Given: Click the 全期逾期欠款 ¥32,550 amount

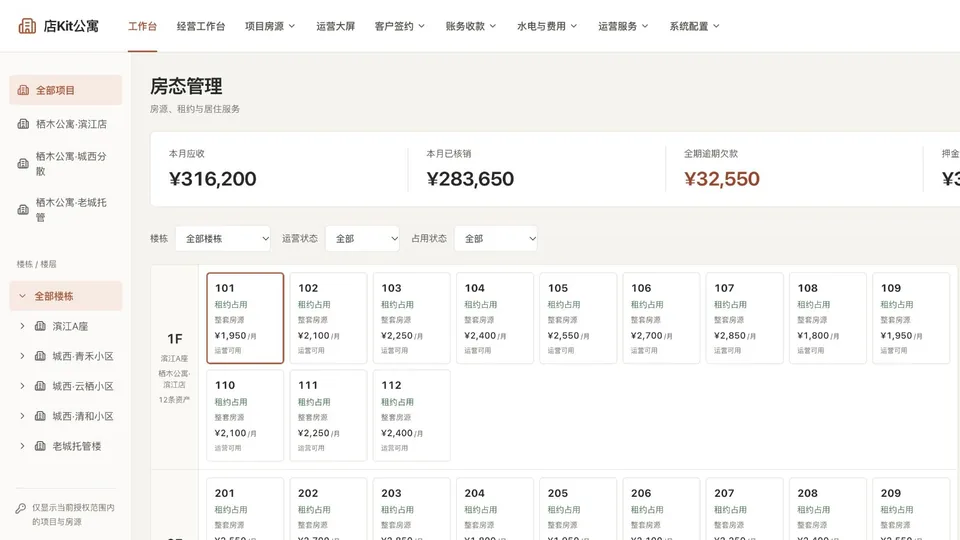Looking at the screenshot, I should pos(722,179).
